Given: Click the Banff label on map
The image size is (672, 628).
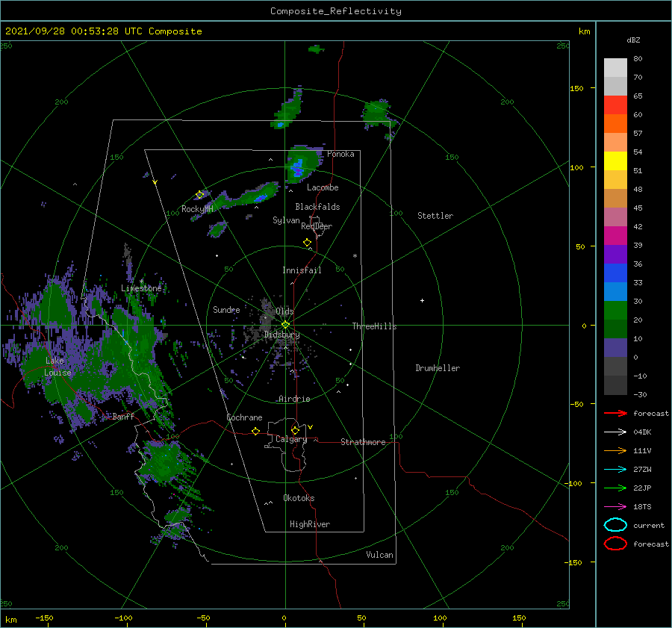Looking at the screenshot, I should [x=123, y=416].
